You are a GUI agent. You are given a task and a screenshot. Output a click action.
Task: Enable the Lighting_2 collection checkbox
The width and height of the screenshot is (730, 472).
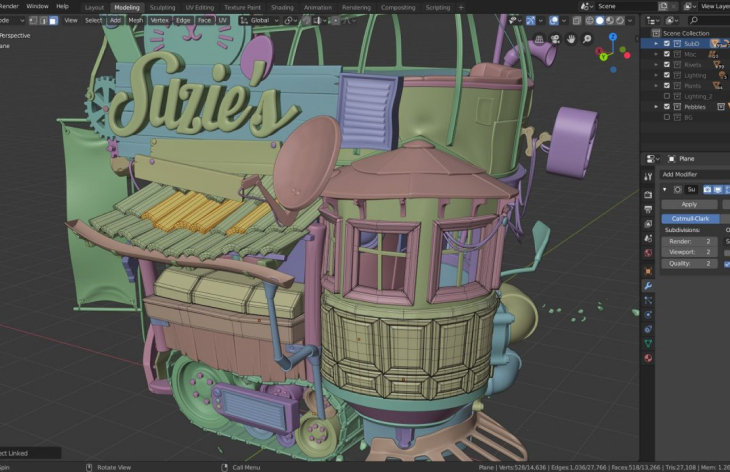[667, 96]
